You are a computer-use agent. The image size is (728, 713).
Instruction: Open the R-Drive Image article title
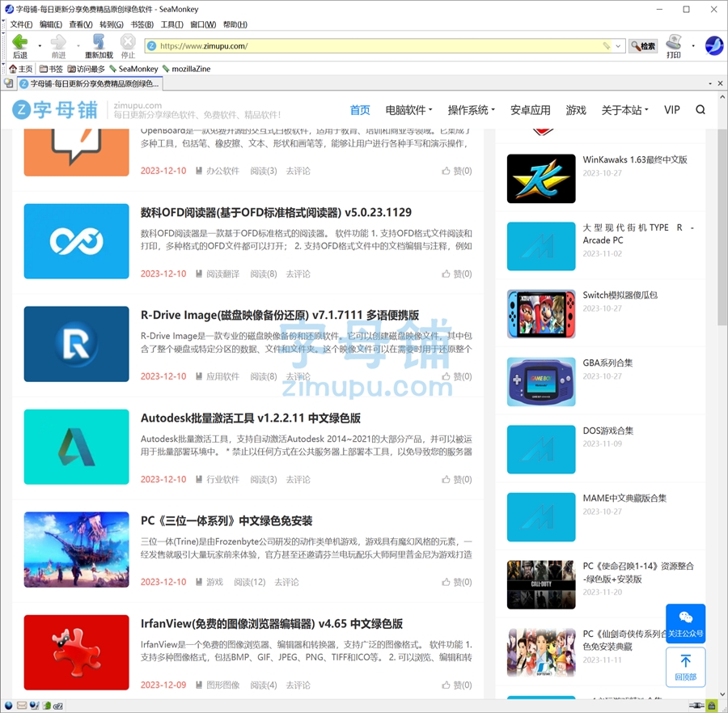[280, 315]
